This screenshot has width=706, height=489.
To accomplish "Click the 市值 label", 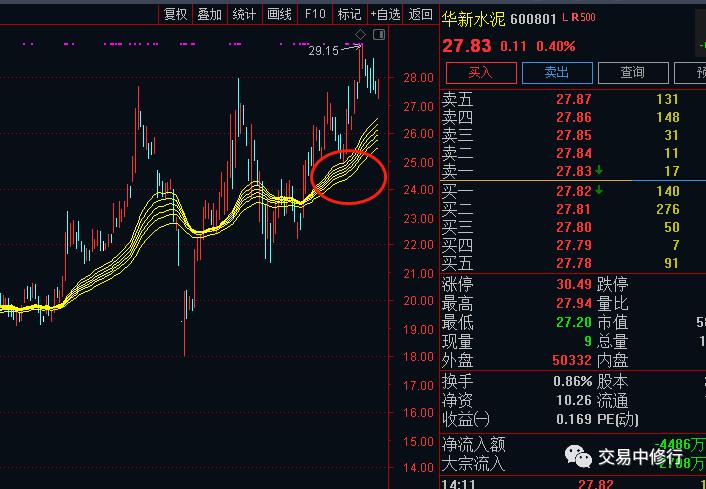I will tap(612, 322).
